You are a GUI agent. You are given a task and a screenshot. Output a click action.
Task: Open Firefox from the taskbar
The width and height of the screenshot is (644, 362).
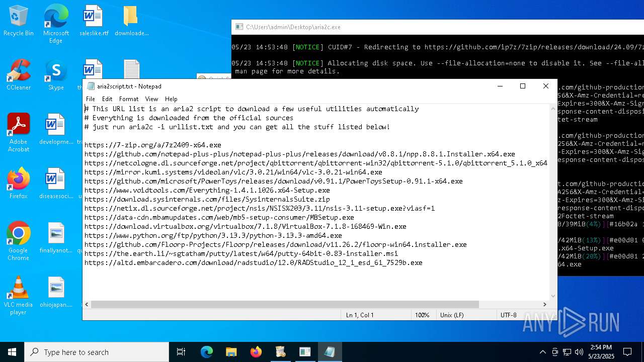tap(256, 352)
